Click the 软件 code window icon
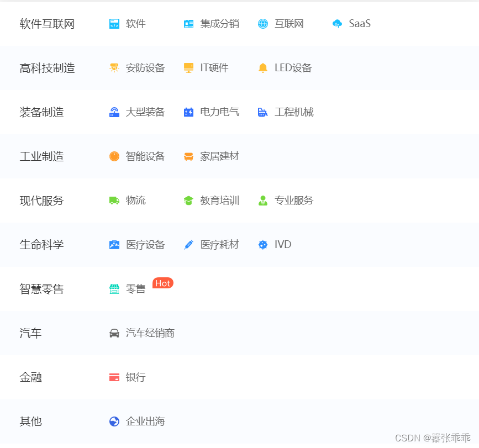Image resolution: width=479 pixels, height=448 pixels. [x=114, y=24]
